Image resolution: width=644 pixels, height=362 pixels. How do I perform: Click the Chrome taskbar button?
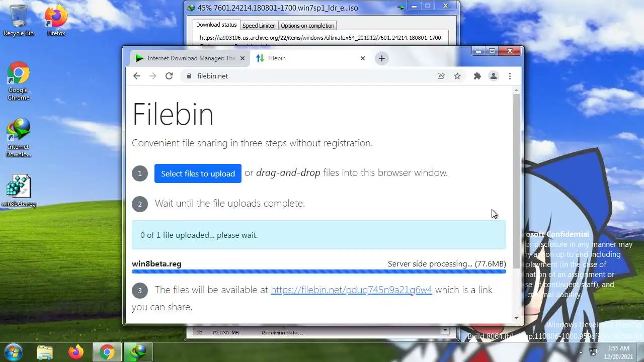tap(107, 352)
